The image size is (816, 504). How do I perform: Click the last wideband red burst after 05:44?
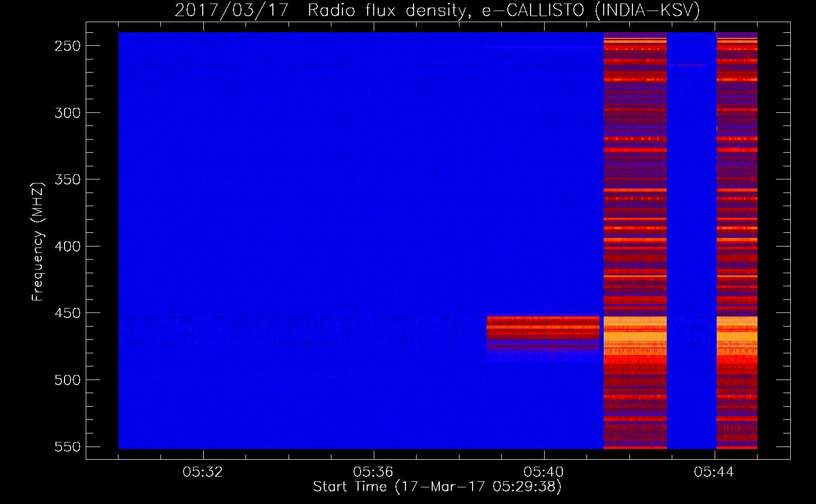click(737, 240)
